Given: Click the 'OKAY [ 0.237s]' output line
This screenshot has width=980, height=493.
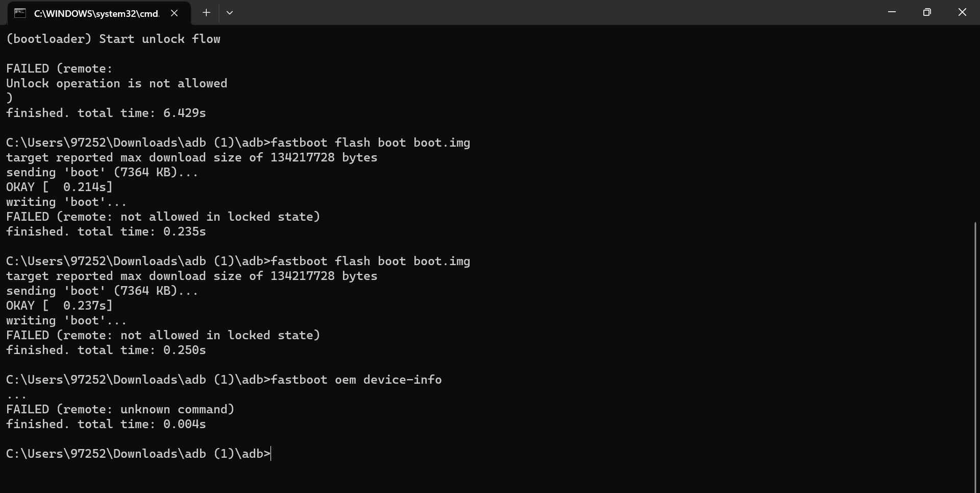Looking at the screenshot, I should pos(59,306).
